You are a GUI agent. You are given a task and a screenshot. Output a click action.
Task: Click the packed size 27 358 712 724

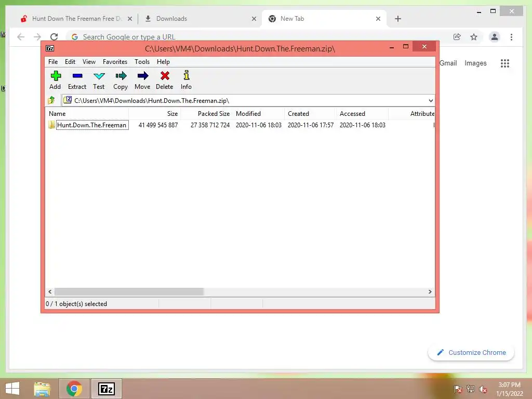coord(210,125)
